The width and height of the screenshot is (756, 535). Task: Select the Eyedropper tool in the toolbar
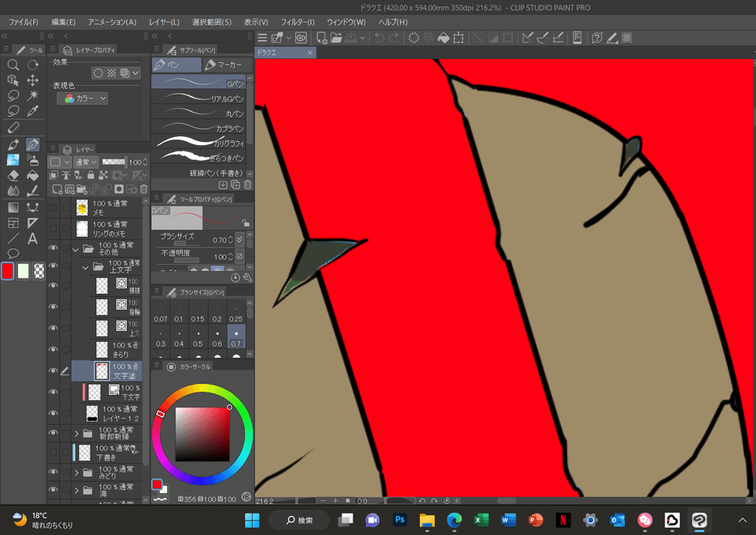pos(32,112)
